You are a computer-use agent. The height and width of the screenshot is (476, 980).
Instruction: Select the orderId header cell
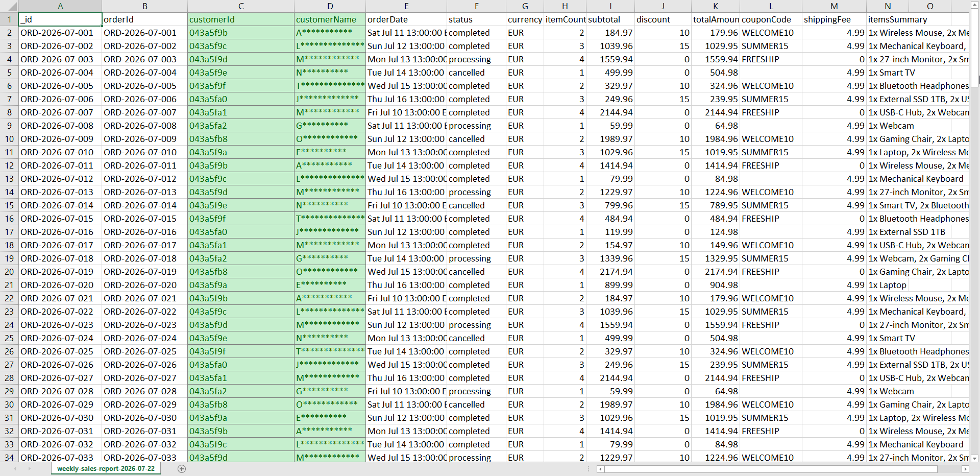(144, 19)
